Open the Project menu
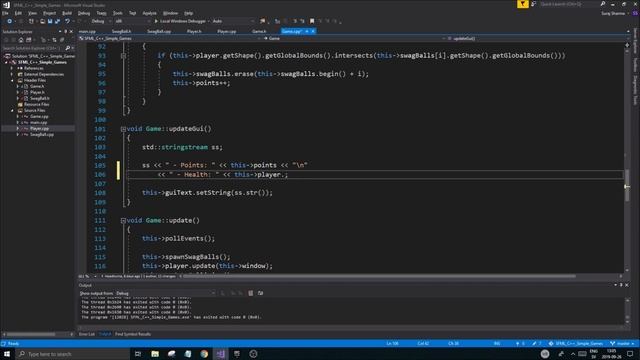This screenshot has height=360, width=640. click(x=49, y=13)
